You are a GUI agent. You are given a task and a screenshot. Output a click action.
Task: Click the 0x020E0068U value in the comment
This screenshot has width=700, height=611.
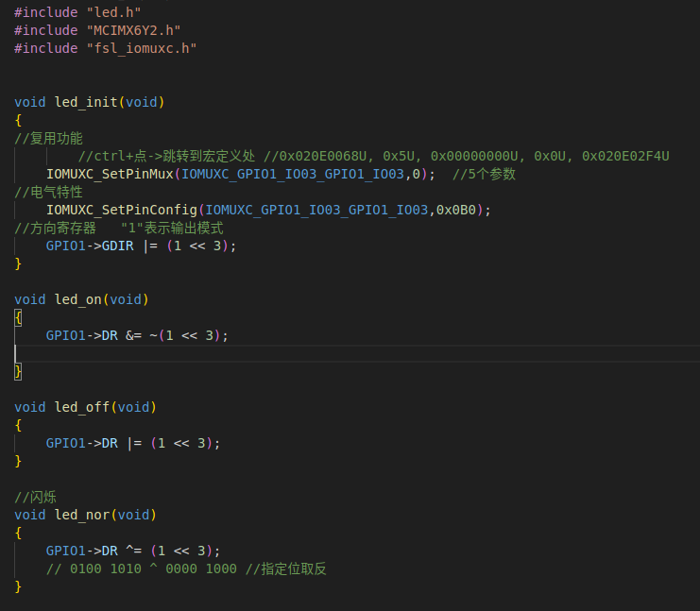323,156
